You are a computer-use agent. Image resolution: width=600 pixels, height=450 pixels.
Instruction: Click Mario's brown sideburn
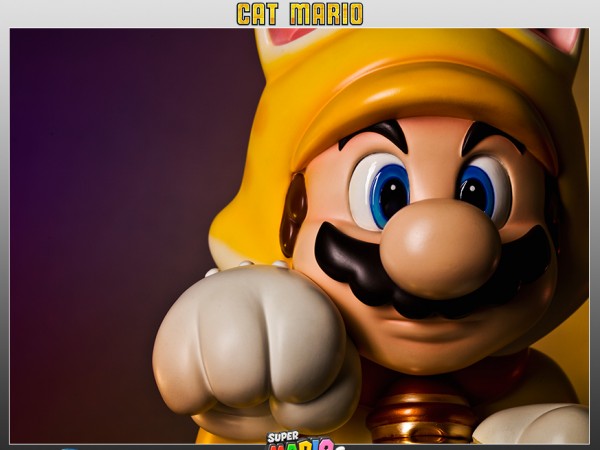point(293,213)
